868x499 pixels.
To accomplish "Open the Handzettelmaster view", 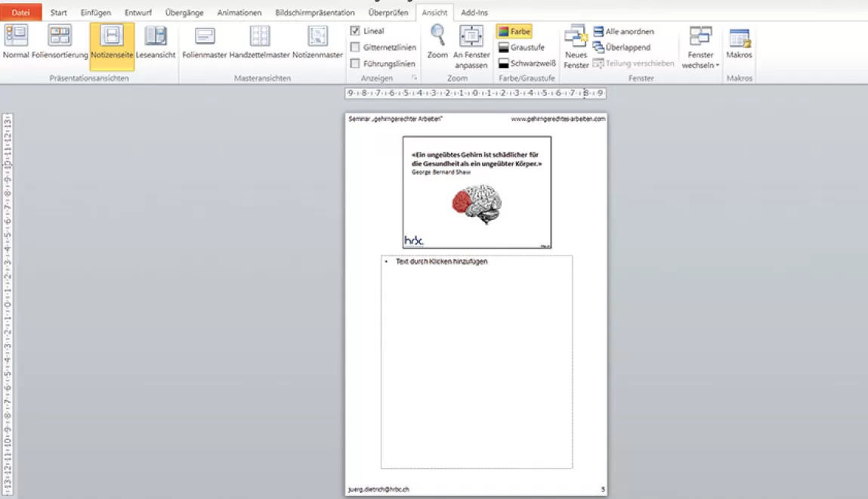I will tap(260, 42).
